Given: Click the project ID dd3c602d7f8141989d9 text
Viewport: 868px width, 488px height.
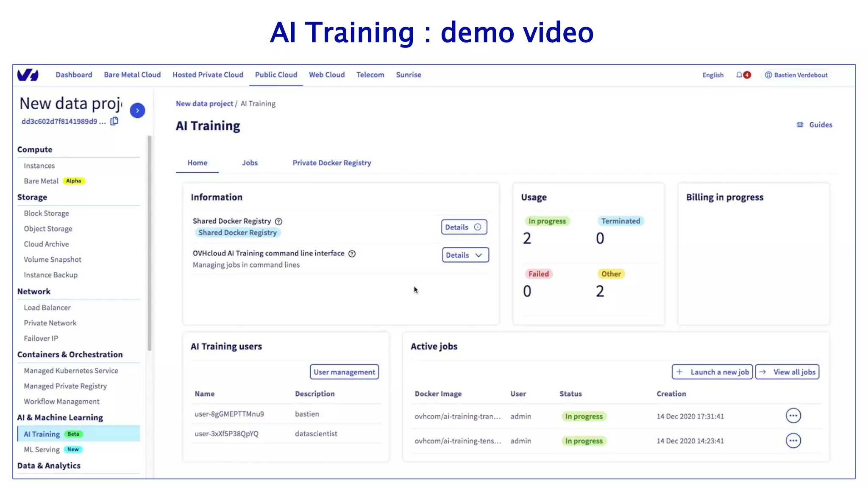Looking at the screenshot, I should point(63,122).
